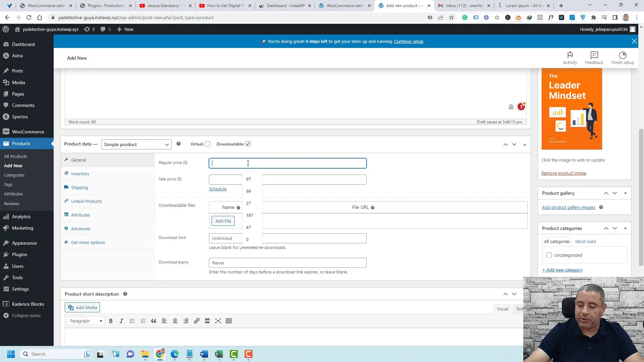The width and height of the screenshot is (644, 362).
Task: Click the Advanced tab icon
Action: click(x=66, y=229)
